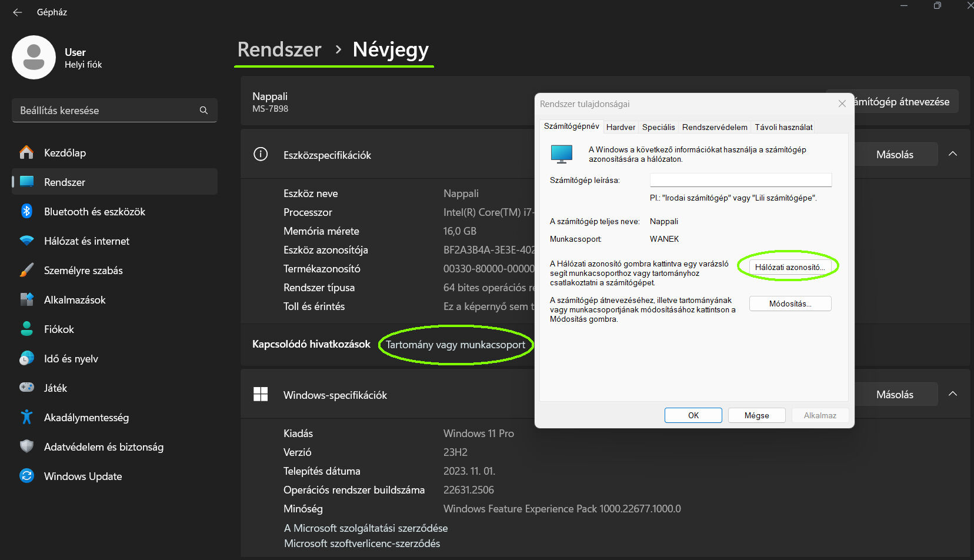Select Alkalmazások in the sidebar
Viewport: 974px width, 560px height.
coord(115,299)
